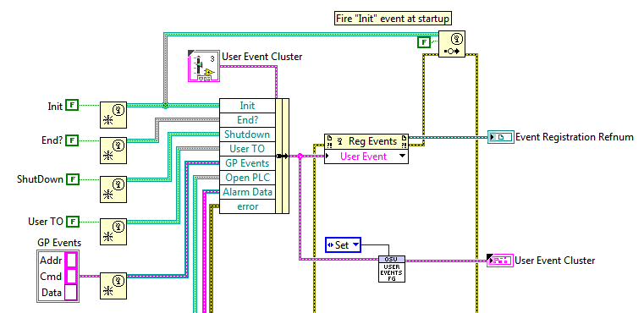Toggle the End? false Boolean constant
The height and width of the screenshot is (313, 644).
[72, 140]
